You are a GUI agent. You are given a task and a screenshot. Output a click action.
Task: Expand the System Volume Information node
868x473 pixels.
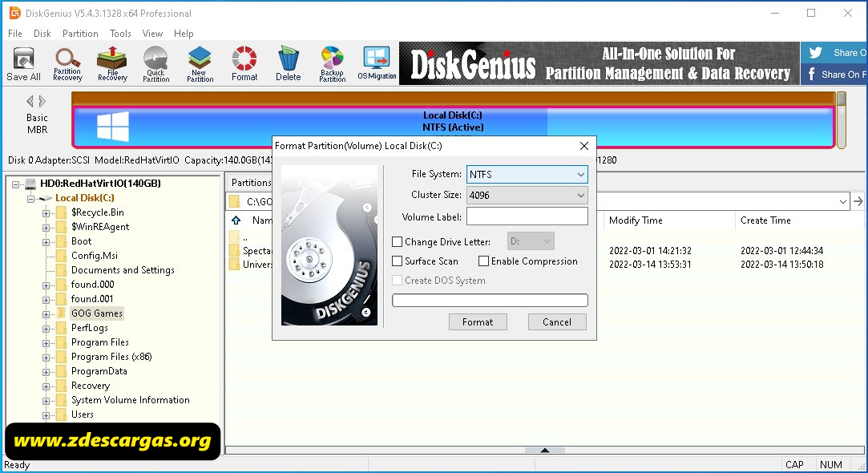[x=46, y=400]
